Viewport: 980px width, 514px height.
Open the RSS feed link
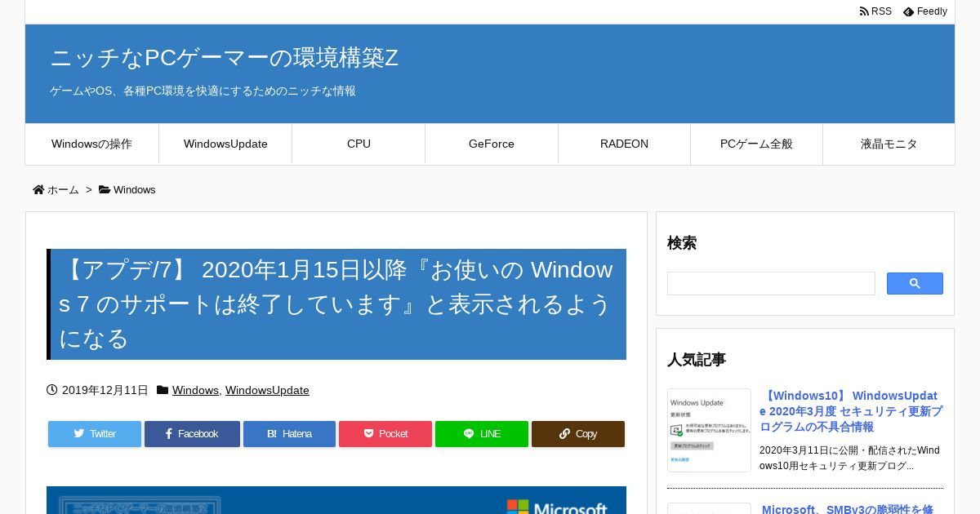(875, 11)
